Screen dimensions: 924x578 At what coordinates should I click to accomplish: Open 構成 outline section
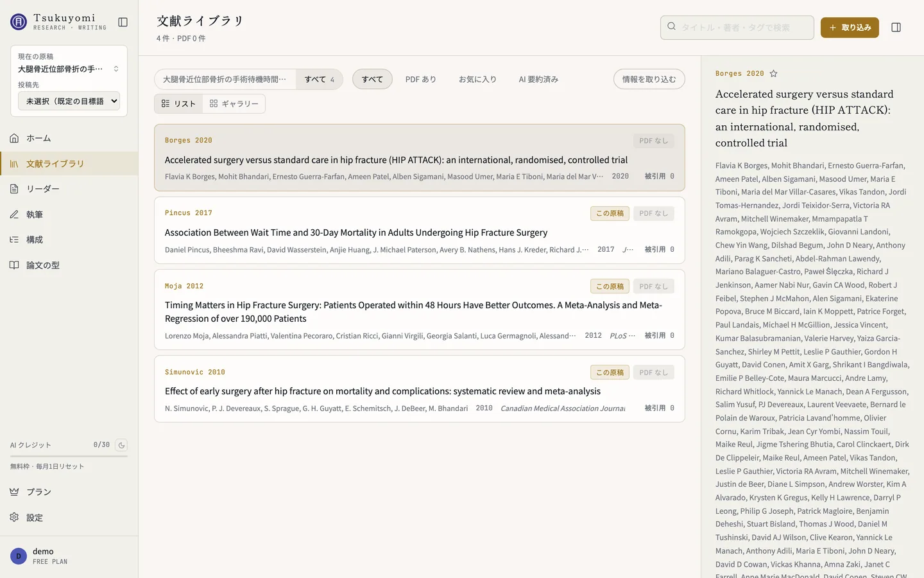point(69,240)
